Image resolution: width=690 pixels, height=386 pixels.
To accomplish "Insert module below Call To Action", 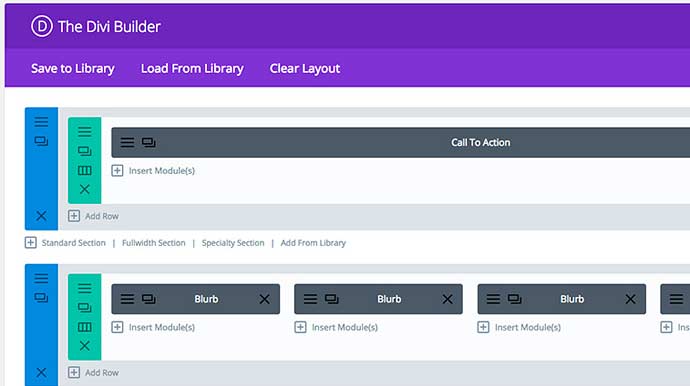I will pyautogui.click(x=161, y=171).
